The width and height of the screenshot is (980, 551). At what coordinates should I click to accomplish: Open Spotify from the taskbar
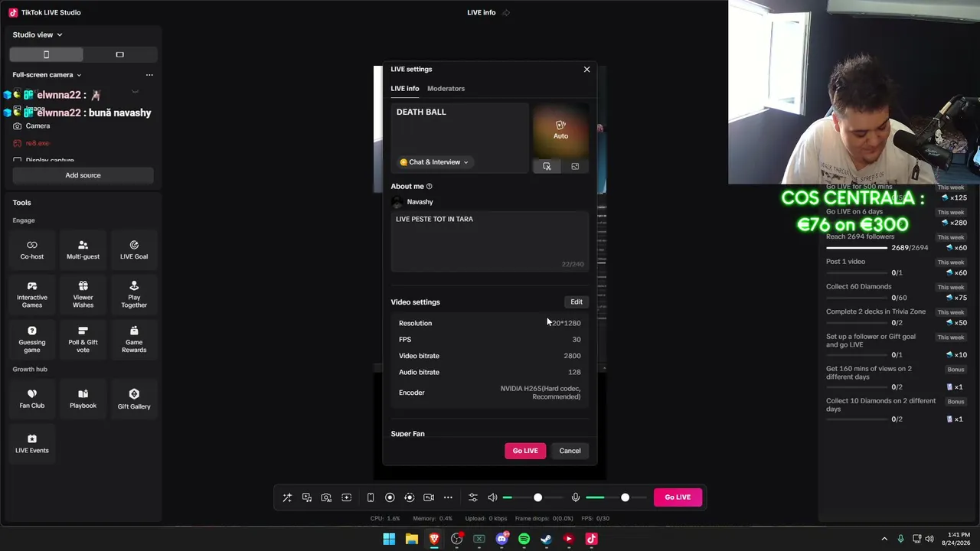click(x=524, y=539)
